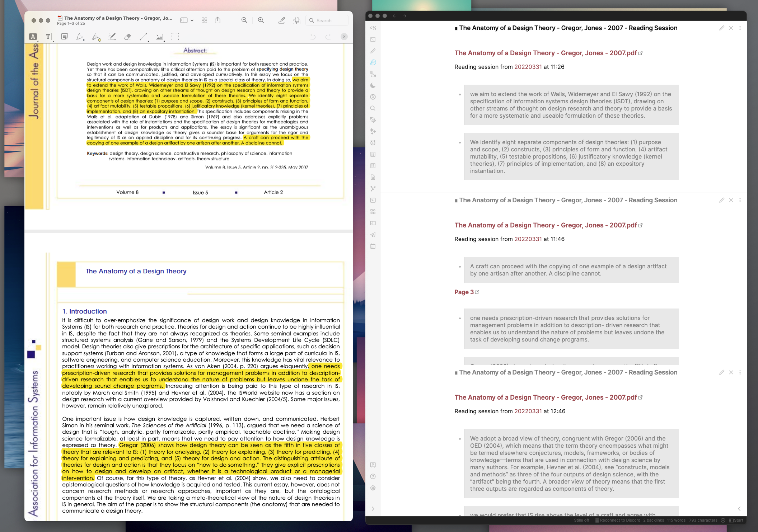
Task: Open search via magnifier ribbon icon
Action: pos(373,108)
